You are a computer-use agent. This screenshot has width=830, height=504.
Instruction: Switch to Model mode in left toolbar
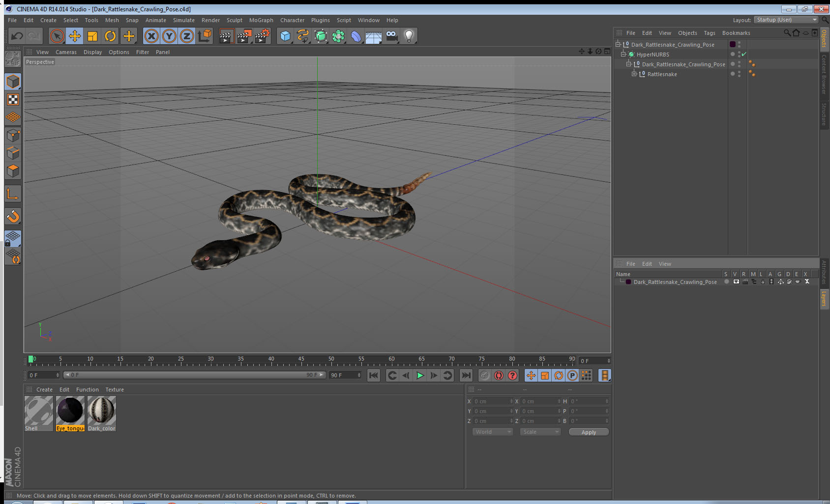tap(13, 82)
